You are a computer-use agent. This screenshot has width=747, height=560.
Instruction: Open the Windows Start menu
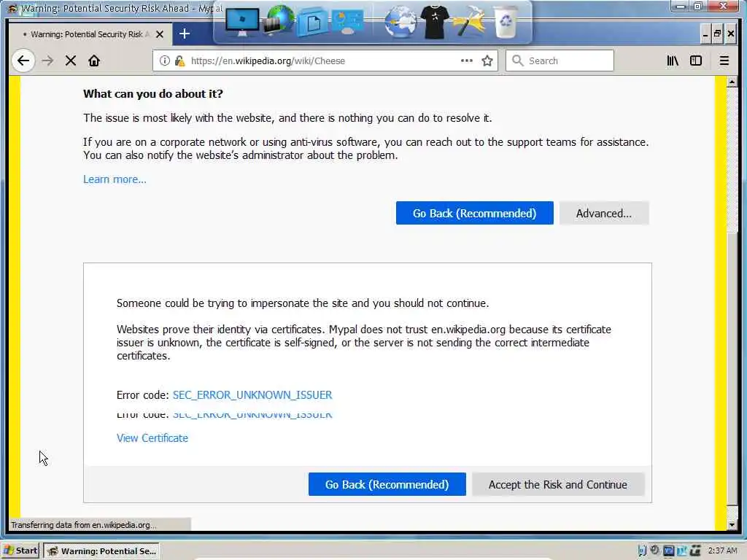click(20, 551)
